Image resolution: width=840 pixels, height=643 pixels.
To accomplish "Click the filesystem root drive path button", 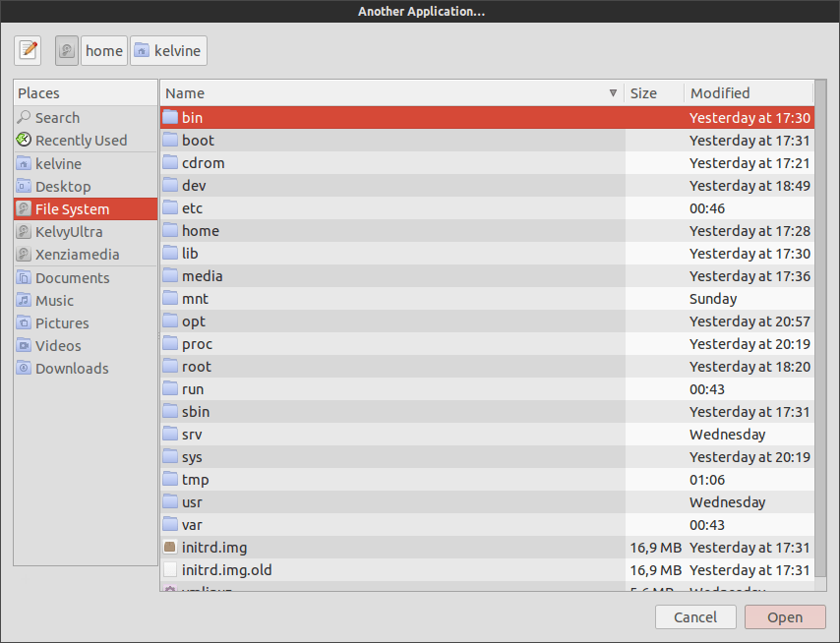I will [x=67, y=50].
